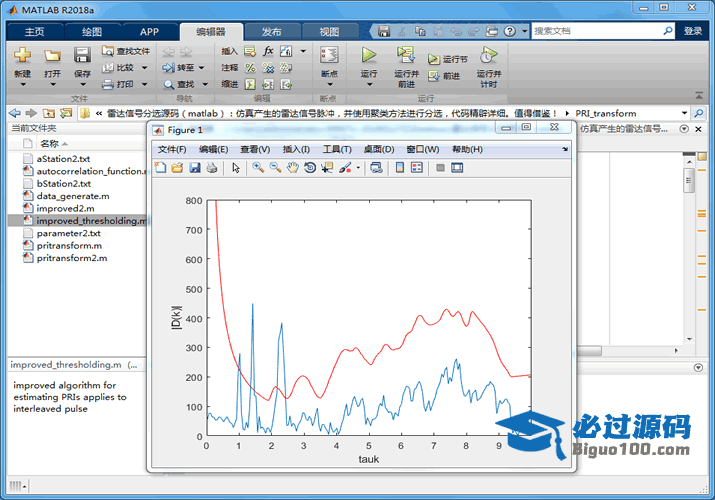Click the Open (打开) folder icon
This screenshot has width=715, height=500.
pos(52,56)
